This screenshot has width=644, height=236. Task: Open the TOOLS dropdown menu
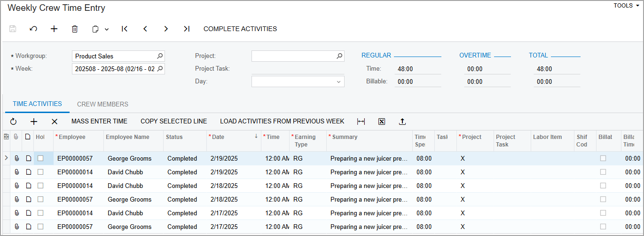[x=626, y=6]
